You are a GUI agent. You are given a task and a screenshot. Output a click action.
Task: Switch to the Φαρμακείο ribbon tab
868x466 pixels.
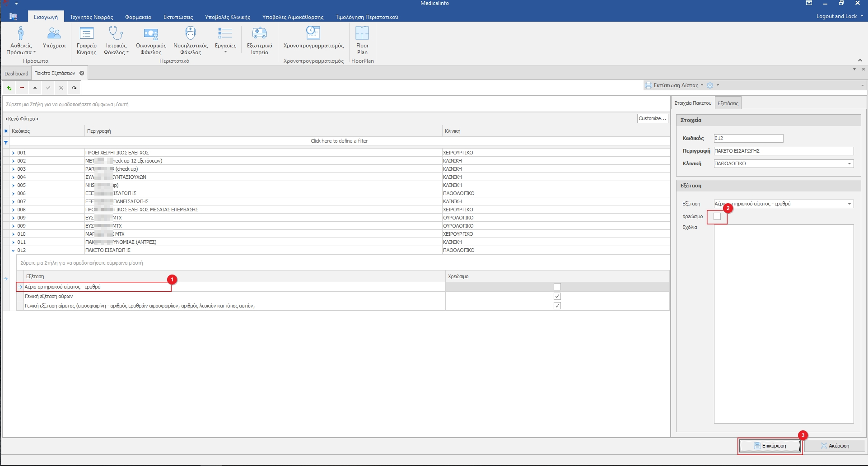coord(138,17)
